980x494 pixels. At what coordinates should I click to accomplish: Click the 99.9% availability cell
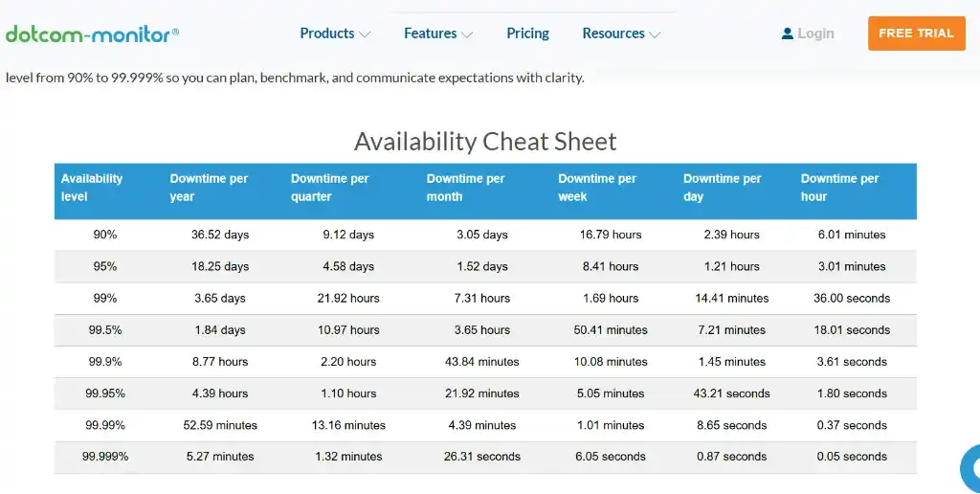(x=105, y=362)
